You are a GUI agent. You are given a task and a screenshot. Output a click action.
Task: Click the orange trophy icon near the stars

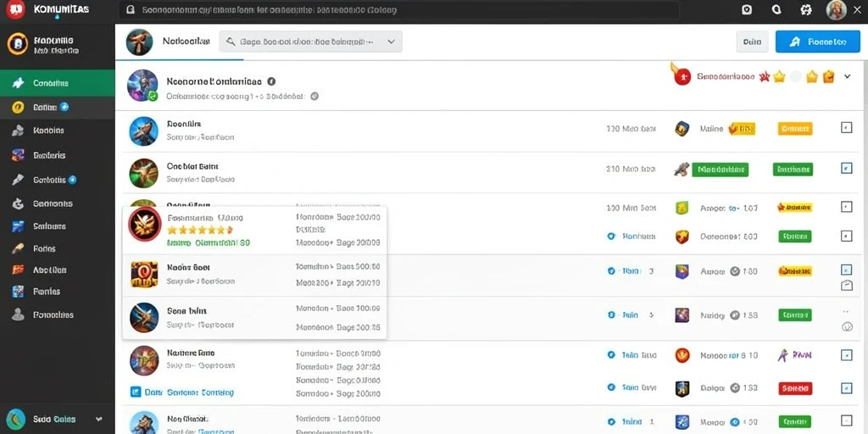point(828,77)
